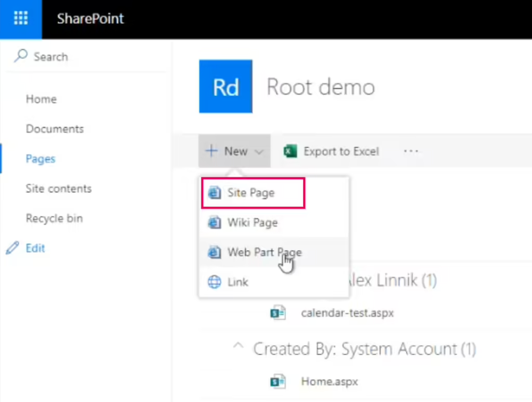Click the calendar-test.aspx file icon
532x402 pixels.
point(278,313)
